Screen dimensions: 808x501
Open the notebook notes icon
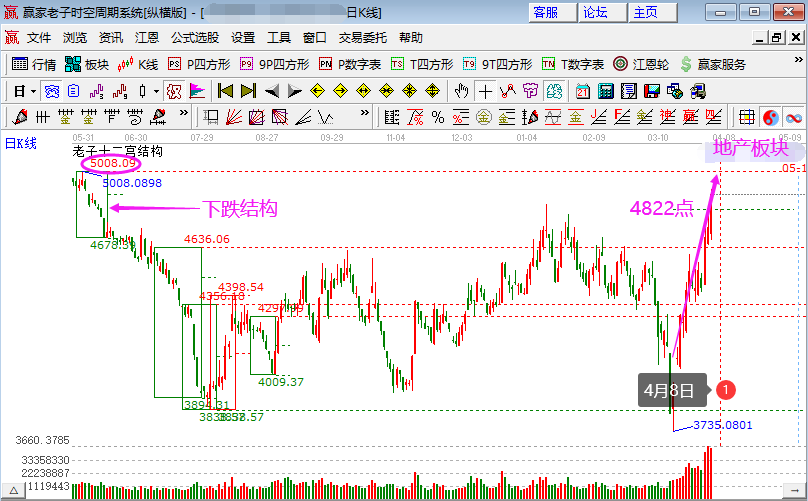pyautogui.click(x=629, y=92)
